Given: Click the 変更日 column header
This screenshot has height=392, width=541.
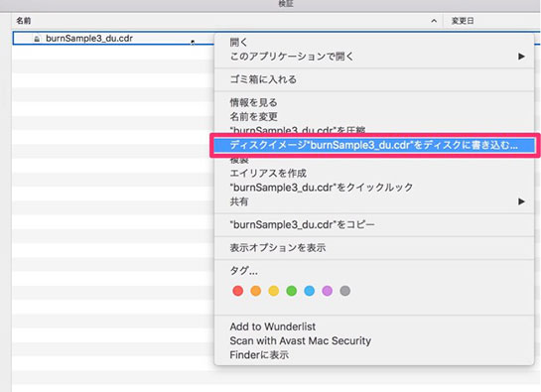Looking at the screenshot, I should pyautogui.click(x=463, y=21).
